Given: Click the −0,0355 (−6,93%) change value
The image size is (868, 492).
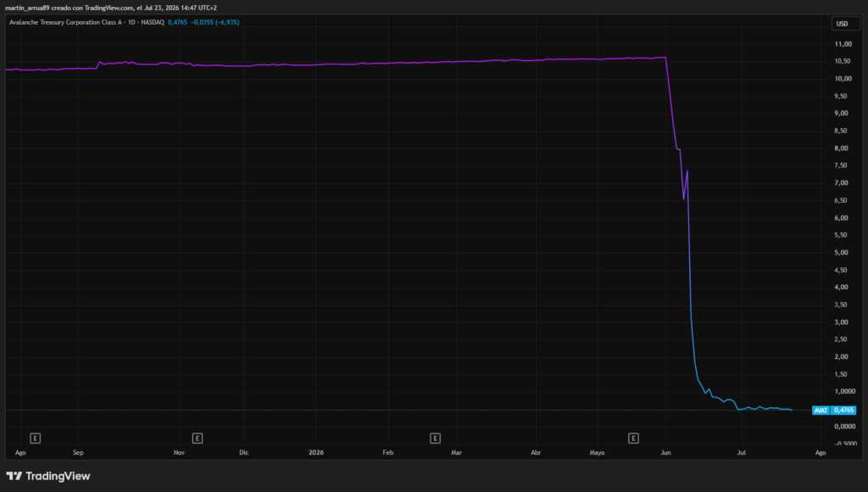Looking at the screenshot, I should tap(214, 22).
